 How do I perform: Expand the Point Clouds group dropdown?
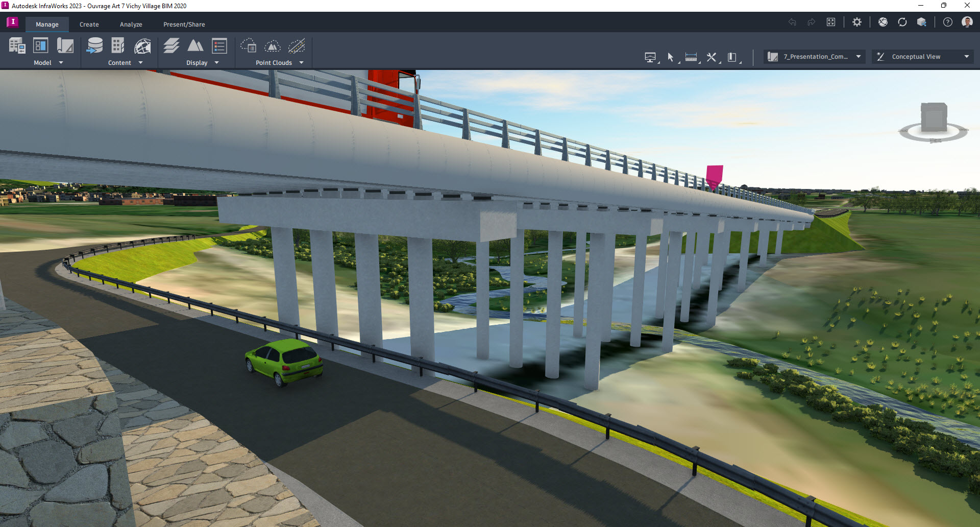[x=301, y=62]
